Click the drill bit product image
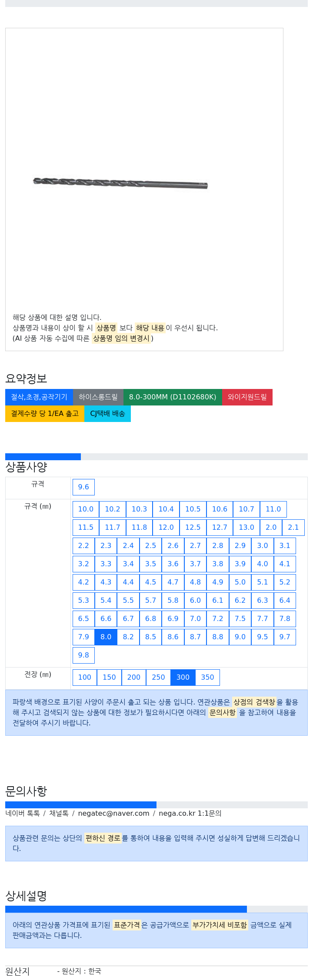Viewport: 313px width, 980px height. (120, 183)
